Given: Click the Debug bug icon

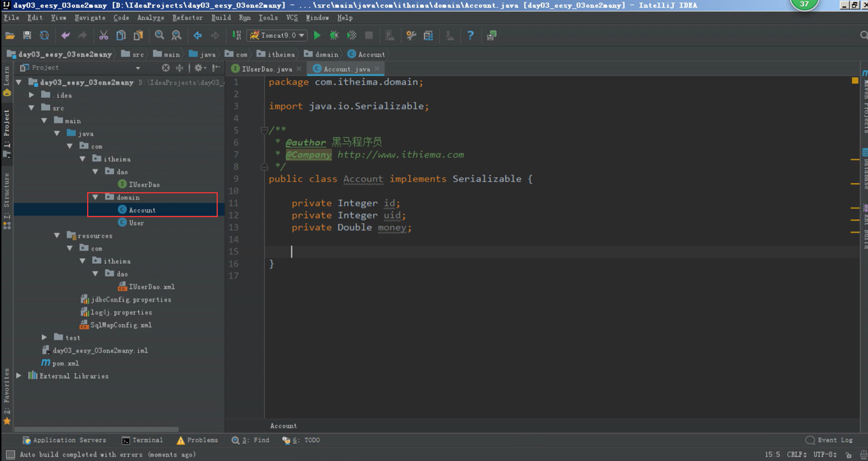Looking at the screenshot, I should coord(334,35).
